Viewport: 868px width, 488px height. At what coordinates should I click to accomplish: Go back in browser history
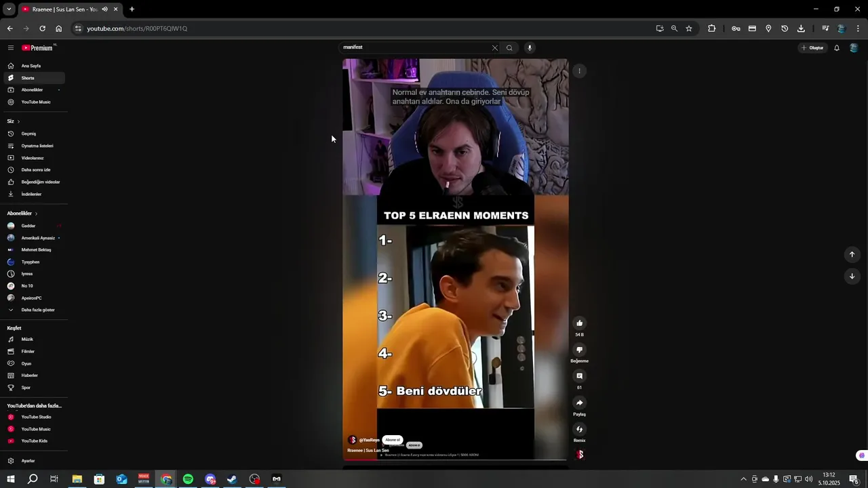9,28
